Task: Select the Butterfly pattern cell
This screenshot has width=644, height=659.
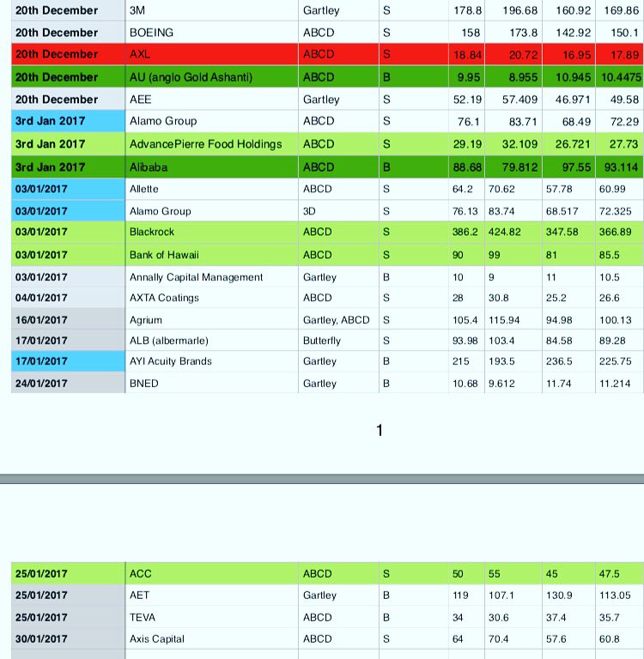Action: [x=338, y=341]
